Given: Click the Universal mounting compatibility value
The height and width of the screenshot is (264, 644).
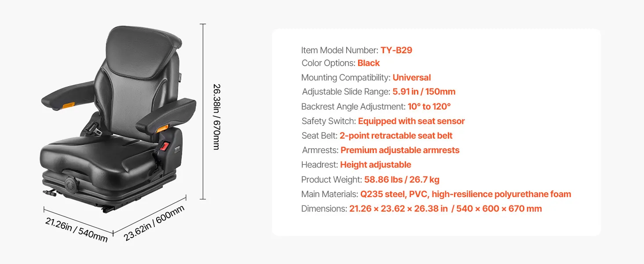Looking at the screenshot, I should click(411, 77).
